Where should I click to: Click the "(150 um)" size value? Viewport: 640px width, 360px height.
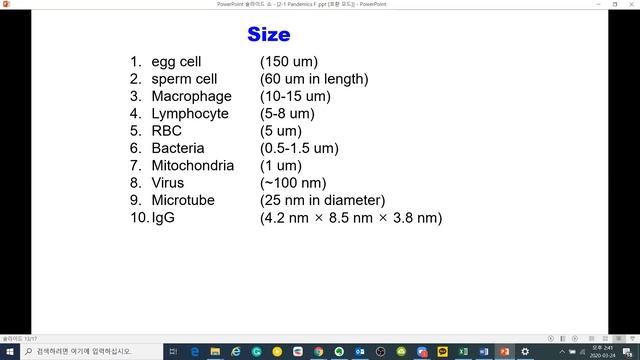coord(289,62)
